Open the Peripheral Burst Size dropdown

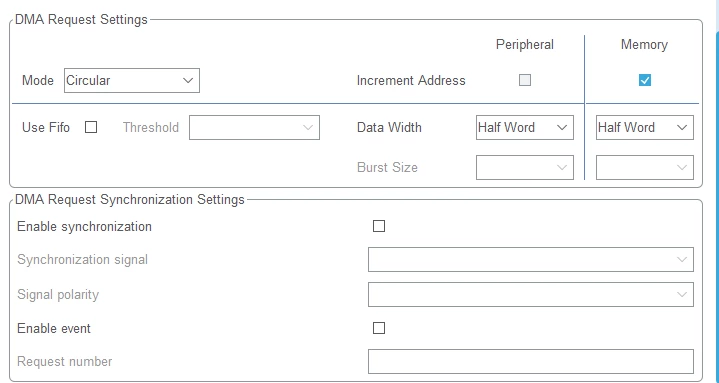525,167
